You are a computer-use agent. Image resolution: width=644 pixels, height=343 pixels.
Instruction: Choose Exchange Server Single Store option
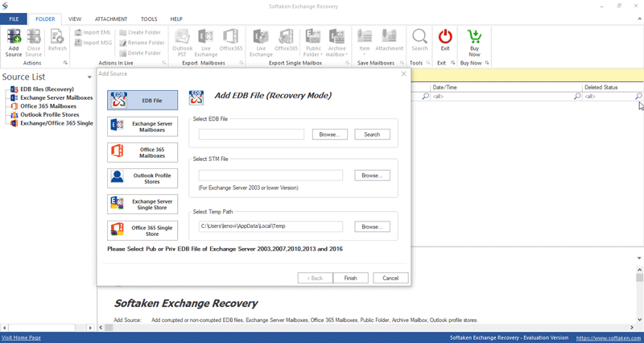coord(142,205)
